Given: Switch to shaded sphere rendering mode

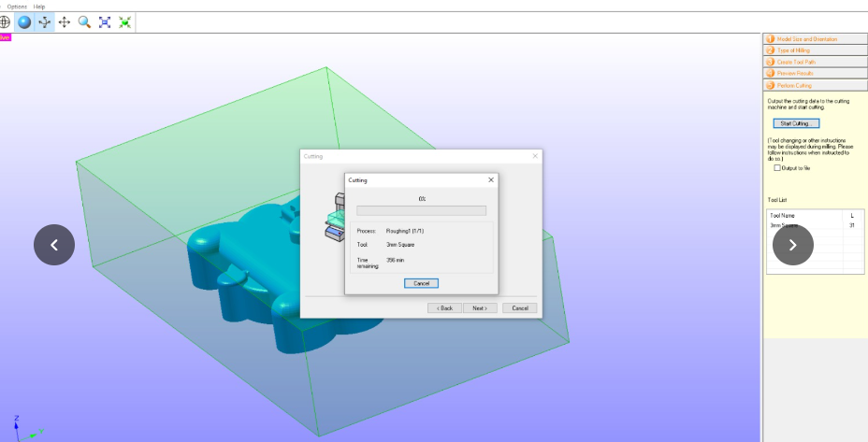Looking at the screenshot, I should [x=24, y=22].
